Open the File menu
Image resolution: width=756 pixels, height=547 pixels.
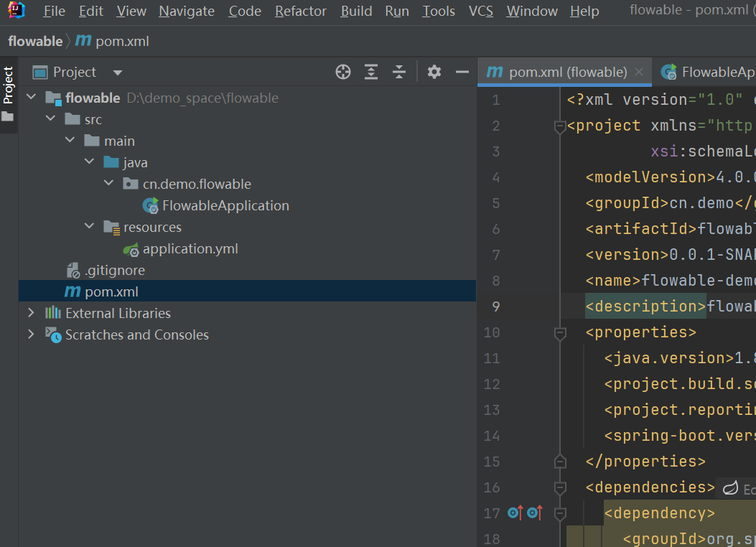click(x=54, y=11)
